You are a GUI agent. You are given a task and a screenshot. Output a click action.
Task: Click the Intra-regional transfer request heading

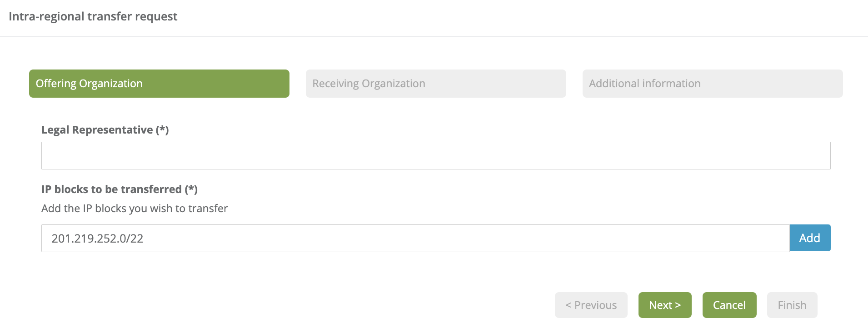(93, 16)
